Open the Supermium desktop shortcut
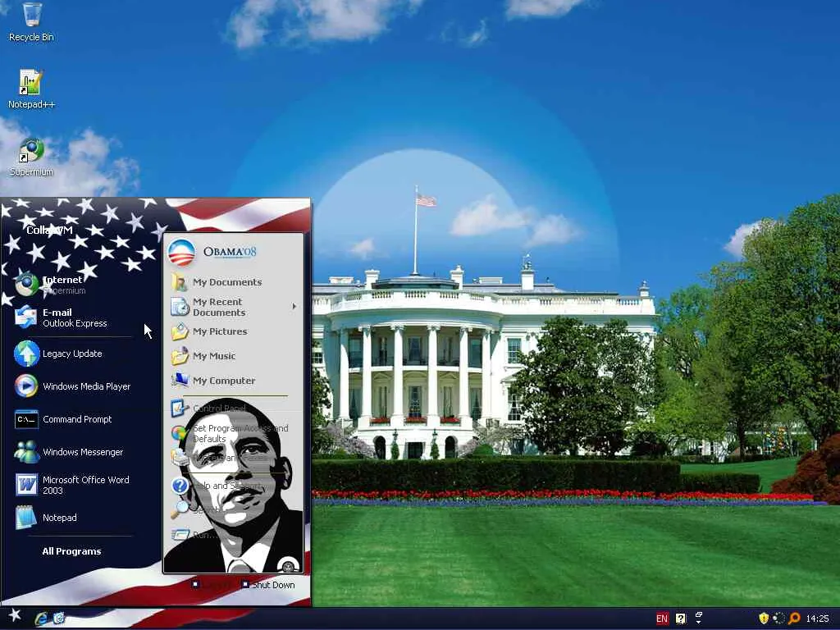This screenshot has width=840, height=630. coord(31,157)
